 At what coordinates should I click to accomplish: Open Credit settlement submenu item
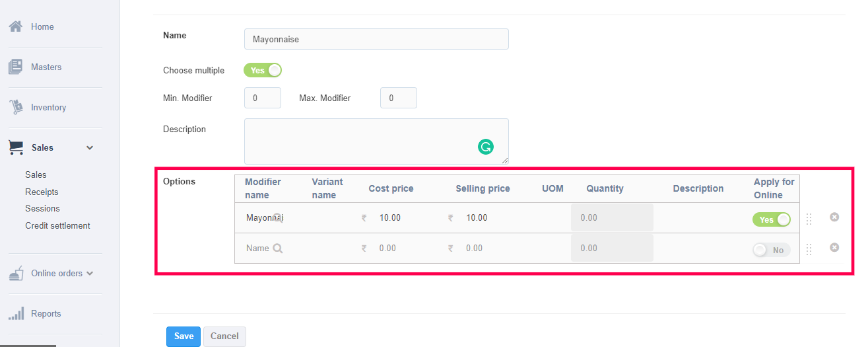coord(57,225)
